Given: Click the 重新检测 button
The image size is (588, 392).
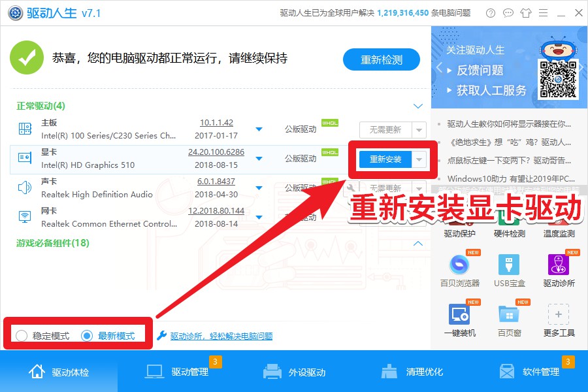Looking at the screenshot, I should click(x=381, y=59).
